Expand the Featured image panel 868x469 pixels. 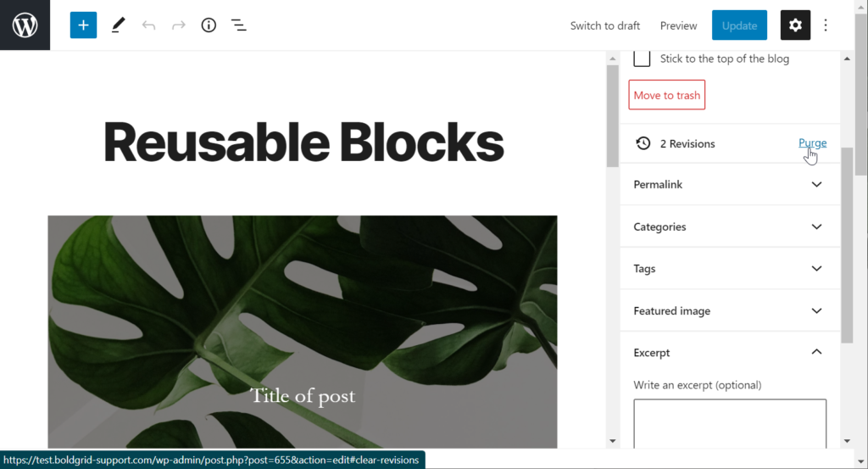(x=731, y=311)
